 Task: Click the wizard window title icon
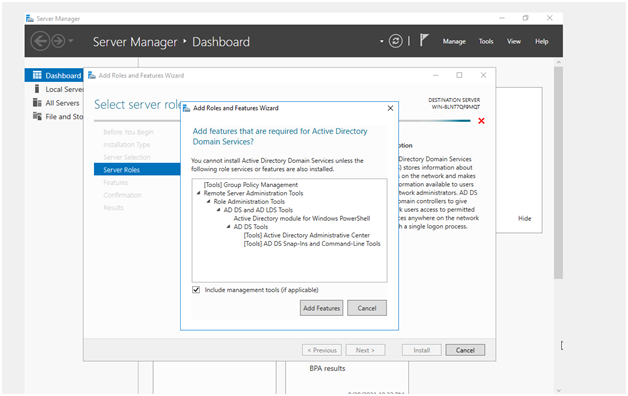coord(92,75)
